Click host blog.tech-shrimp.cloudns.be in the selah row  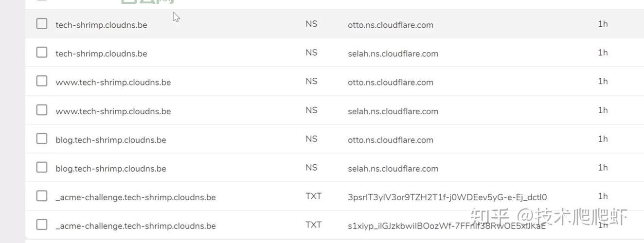pyautogui.click(x=110, y=169)
